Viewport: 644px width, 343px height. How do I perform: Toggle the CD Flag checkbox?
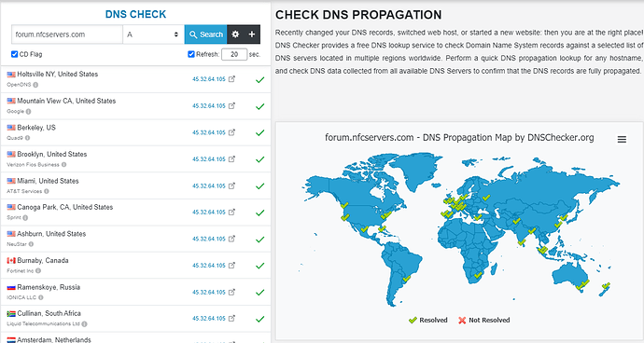[14, 54]
